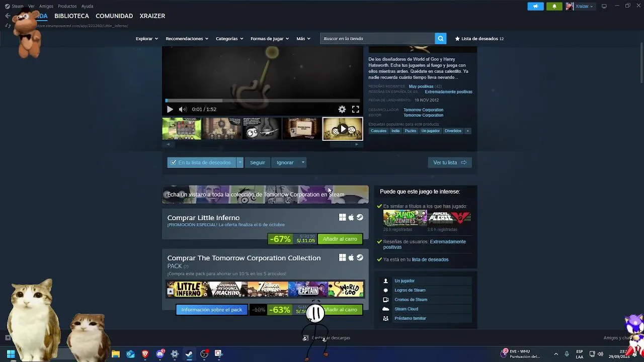Viewport: 644px width, 362px height.
Task: Click the Apple platform icon for Little Inferno
Action: click(x=351, y=217)
